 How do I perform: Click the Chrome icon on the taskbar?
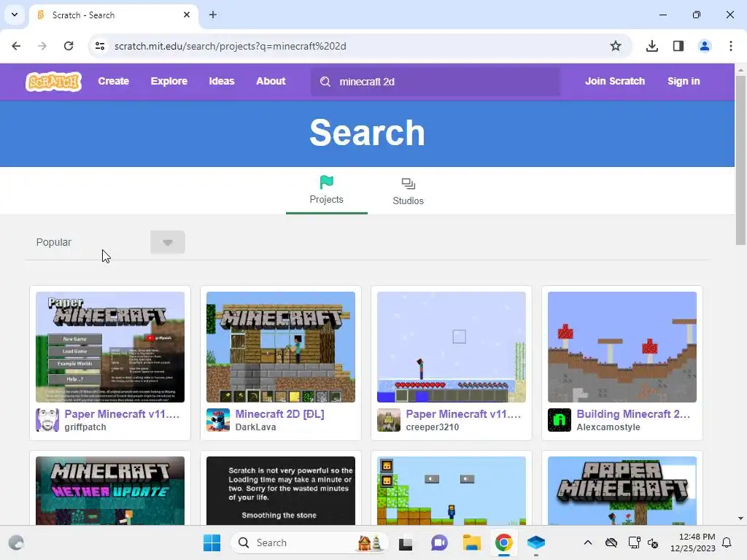click(x=503, y=542)
